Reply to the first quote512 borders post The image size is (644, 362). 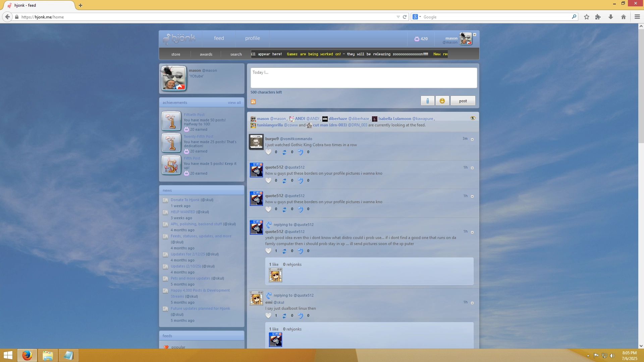[x=300, y=180]
